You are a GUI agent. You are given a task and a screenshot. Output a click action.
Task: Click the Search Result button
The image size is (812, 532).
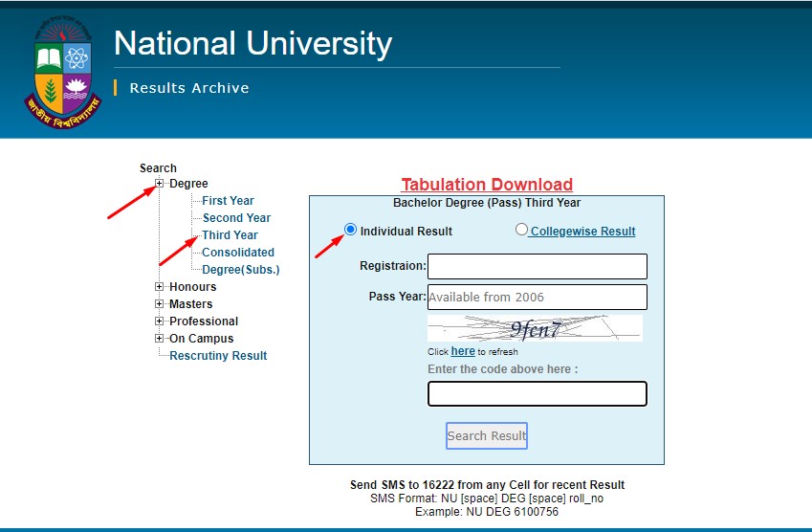[x=487, y=435]
